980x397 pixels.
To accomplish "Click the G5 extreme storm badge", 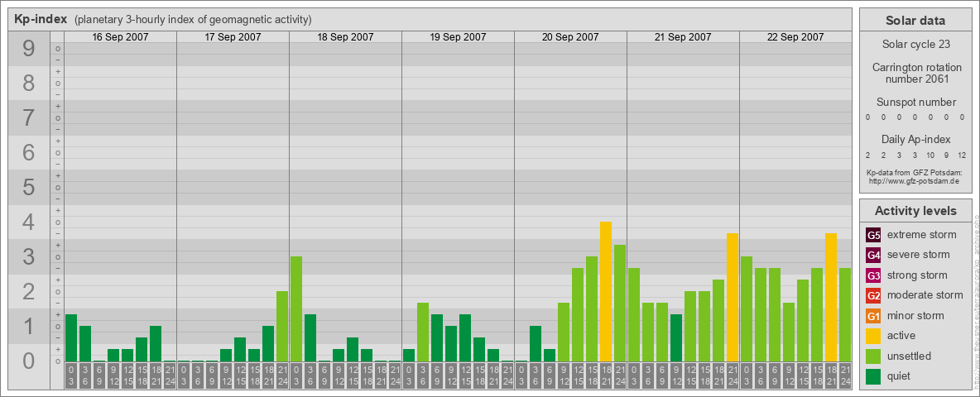I will [873, 235].
